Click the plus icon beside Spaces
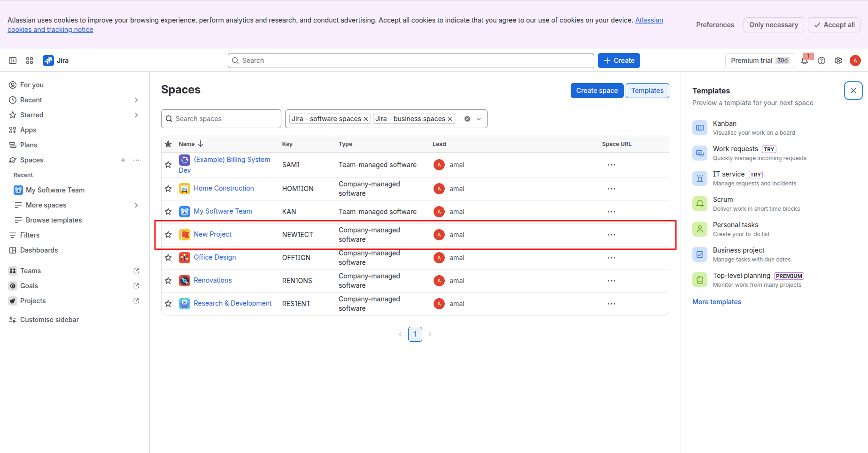This screenshot has height=453, width=868. point(123,160)
